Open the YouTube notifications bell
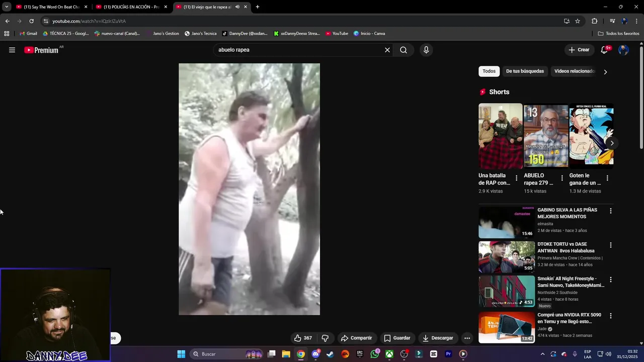 tap(605, 50)
